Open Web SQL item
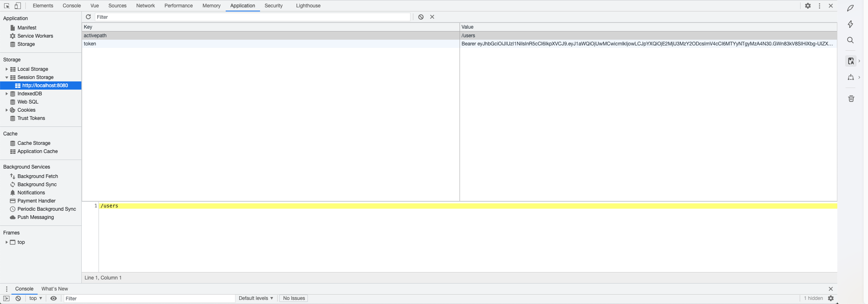Image resolution: width=868 pixels, height=304 pixels. click(x=28, y=102)
